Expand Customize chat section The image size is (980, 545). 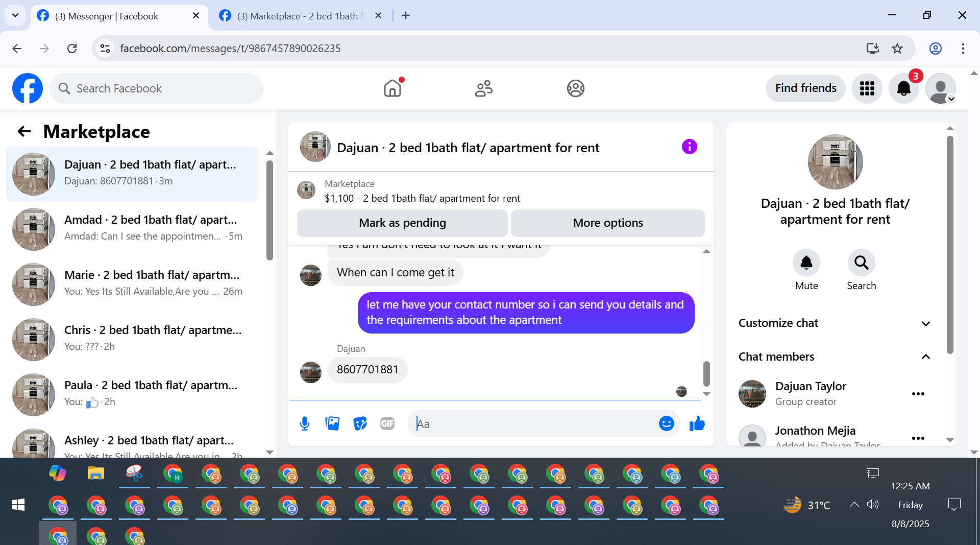[835, 323]
